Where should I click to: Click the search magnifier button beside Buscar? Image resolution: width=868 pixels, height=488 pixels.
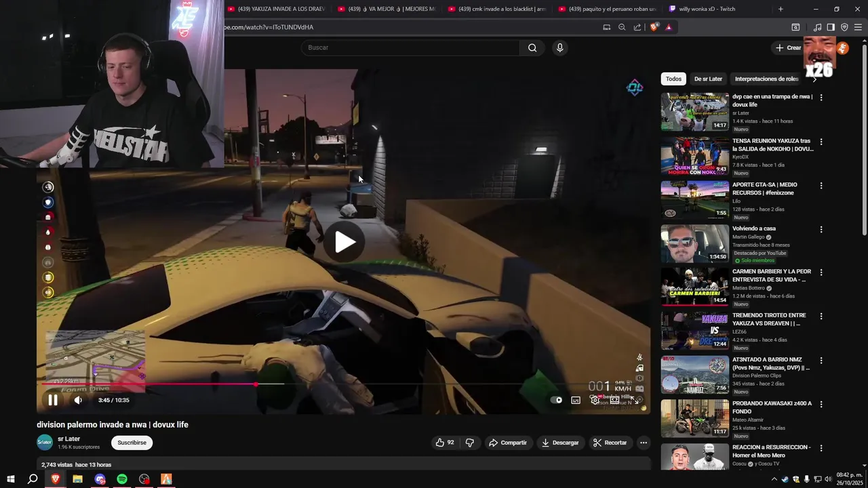click(x=532, y=47)
